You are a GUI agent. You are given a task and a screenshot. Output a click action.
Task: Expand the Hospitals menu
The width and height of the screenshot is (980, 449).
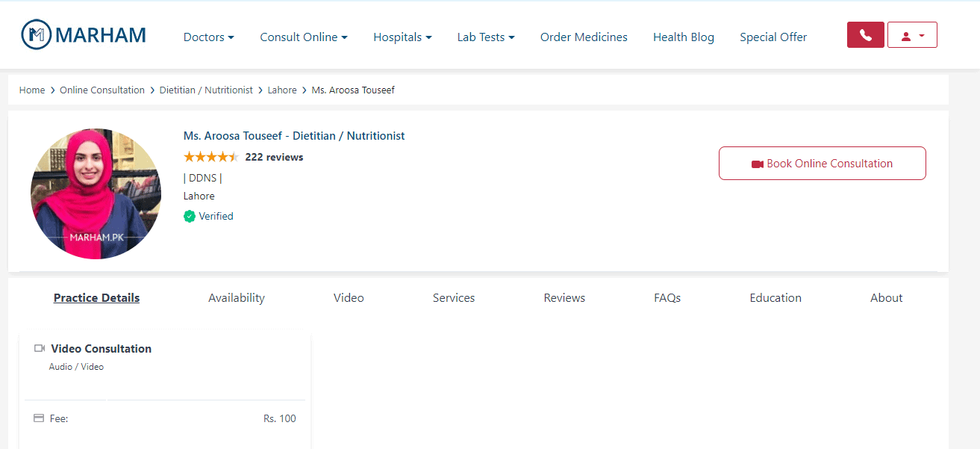pyautogui.click(x=403, y=37)
